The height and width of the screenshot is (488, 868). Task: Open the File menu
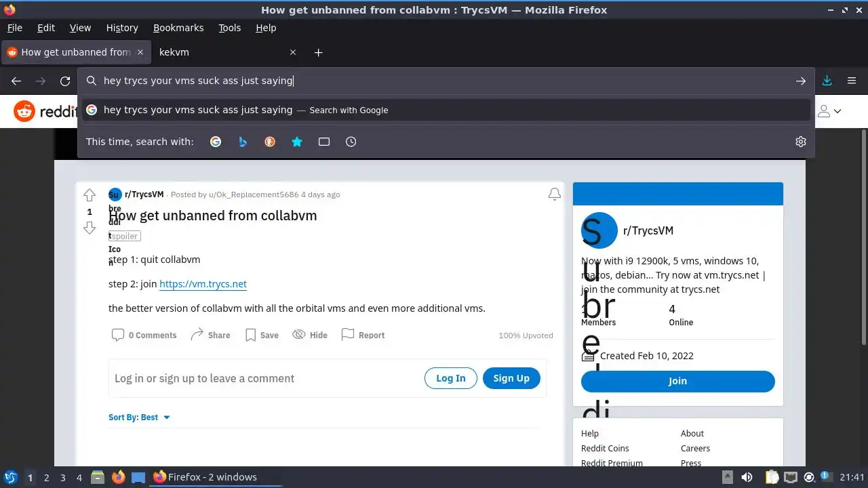[x=15, y=28]
